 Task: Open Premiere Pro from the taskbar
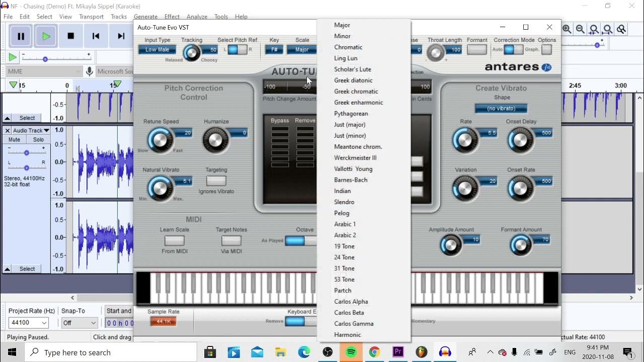398,352
